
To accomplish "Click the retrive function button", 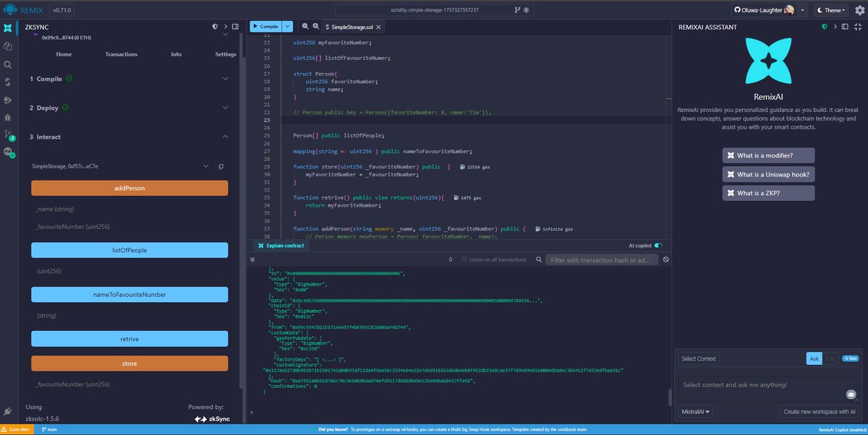I will (129, 339).
